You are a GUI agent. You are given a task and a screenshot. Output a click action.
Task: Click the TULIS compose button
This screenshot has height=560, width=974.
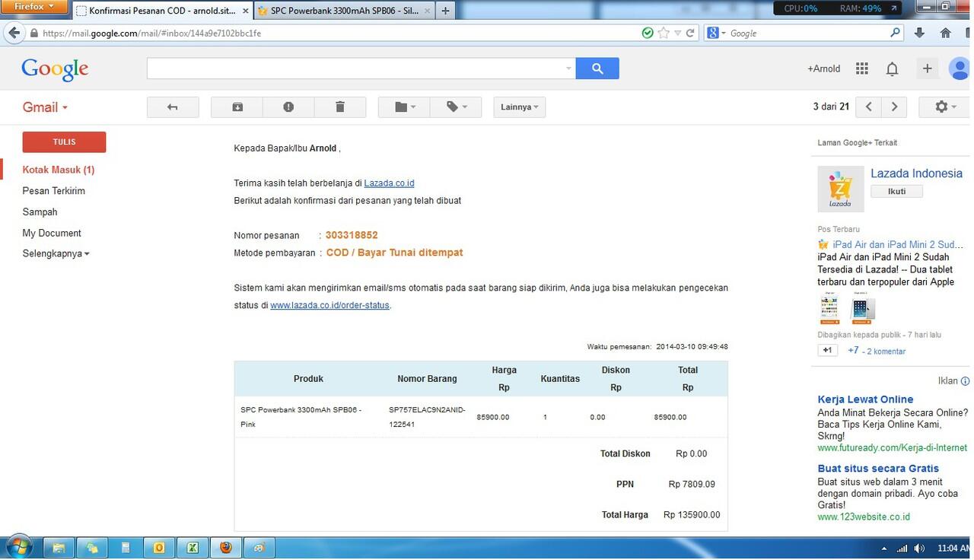pos(64,142)
